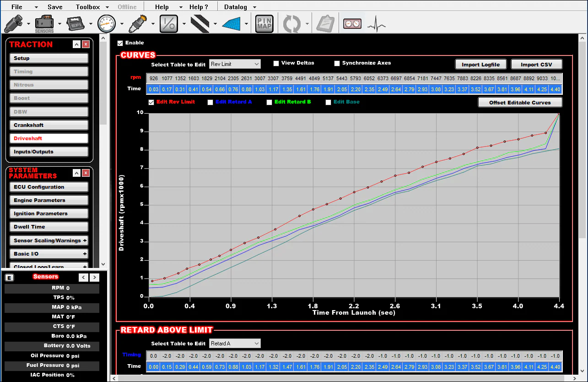Click the I/O toolbar icon
This screenshot has width=588, height=382.
169,22
